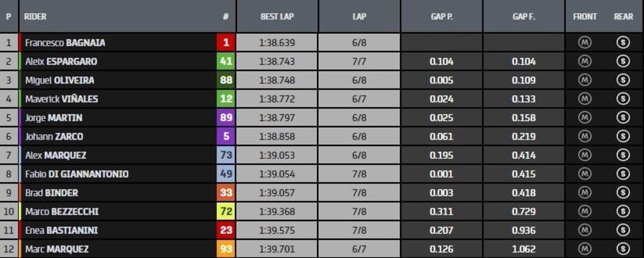The image size is (644, 258).
Task: Click the GAP P. column header
Action: coord(442,17)
